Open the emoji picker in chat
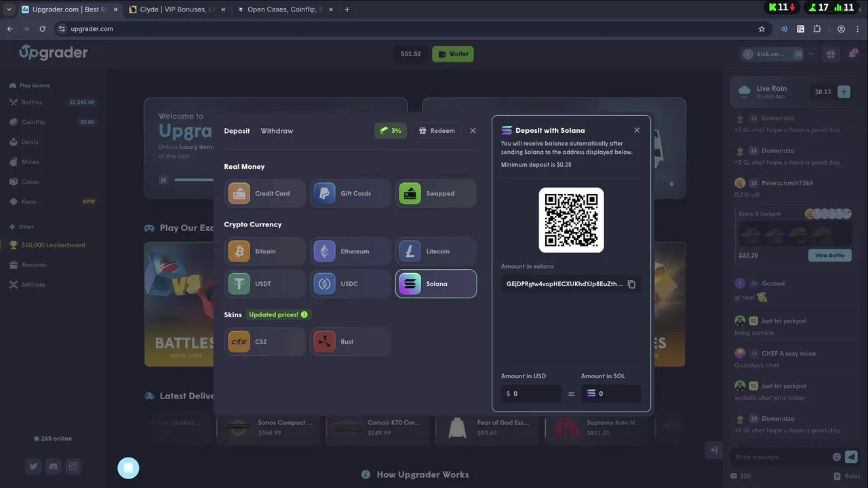868x488 pixels. click(x=837, y=457)
